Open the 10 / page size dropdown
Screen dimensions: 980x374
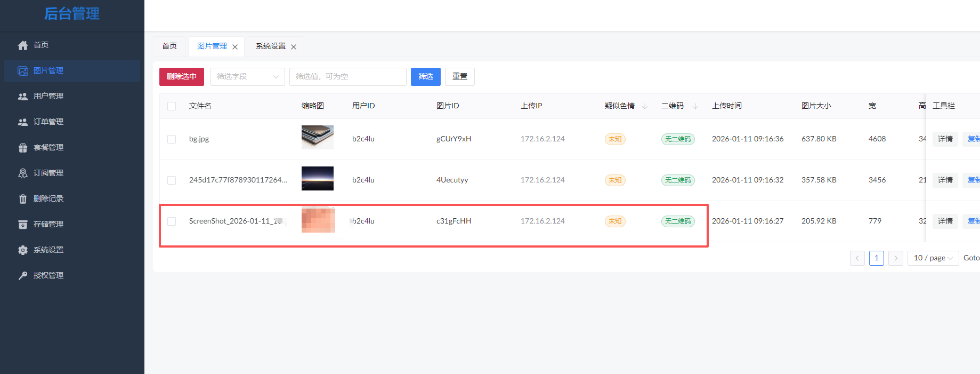(x=933, y=258)
